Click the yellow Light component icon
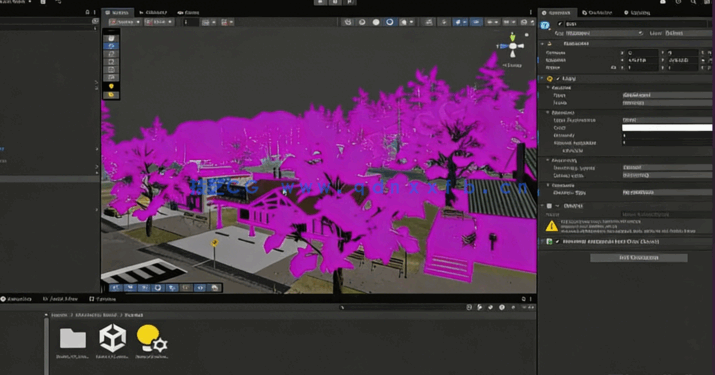This screenshot has height=375, width=715. coord(549,78)
